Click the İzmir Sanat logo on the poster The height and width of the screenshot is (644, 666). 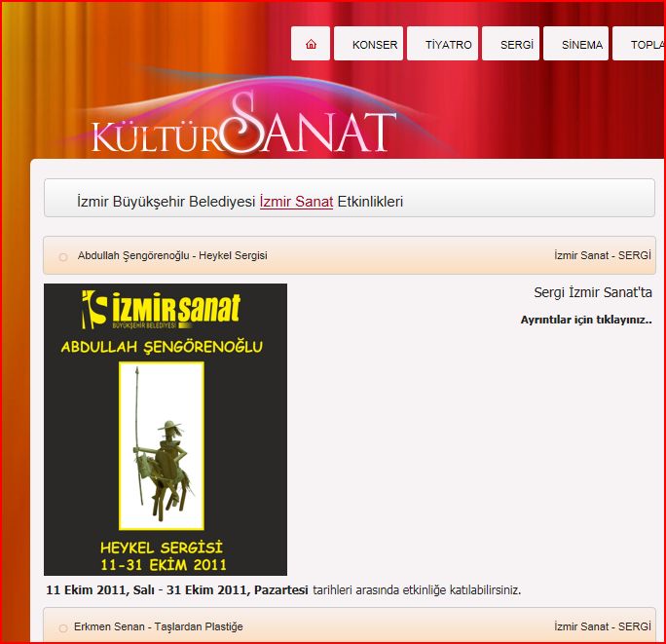coord(162,309)
